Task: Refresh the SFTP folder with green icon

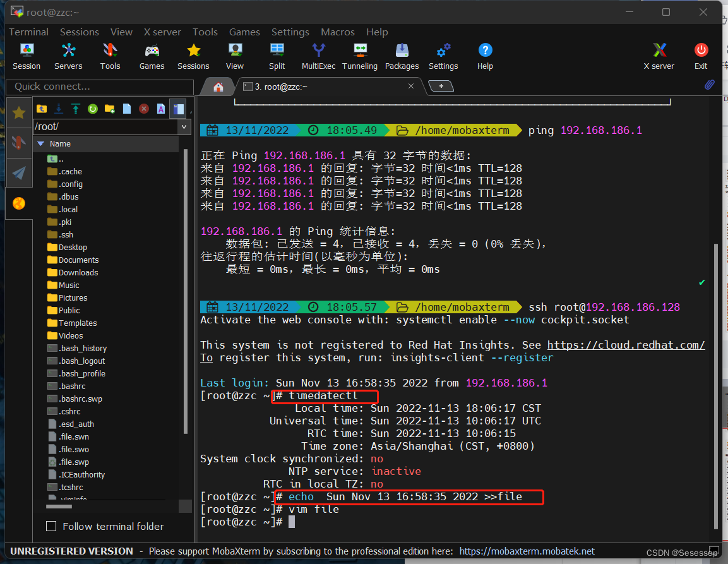Action: 93,109
